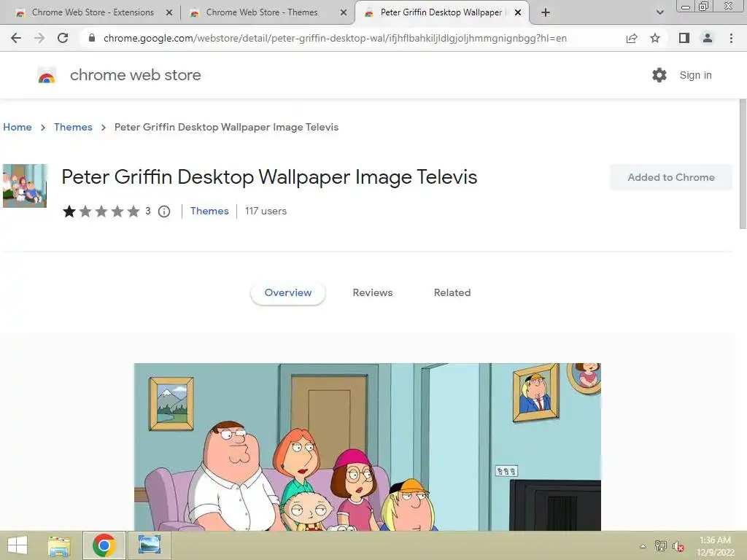Screen dimensions: 747x560
Task: Close the Peter Griffin Desktop Wallpaper tab
Action: tap(518, 12)
